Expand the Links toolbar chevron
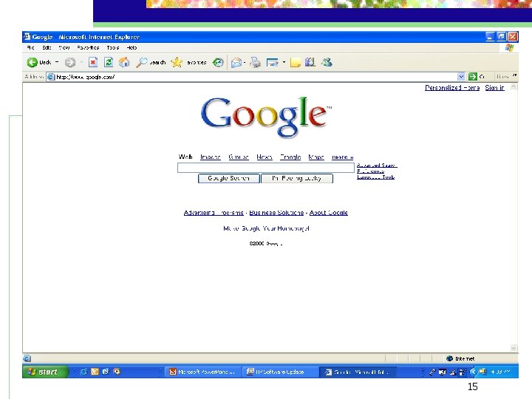The height and width of the screenshot is (399, 532). tap(514, 75)
